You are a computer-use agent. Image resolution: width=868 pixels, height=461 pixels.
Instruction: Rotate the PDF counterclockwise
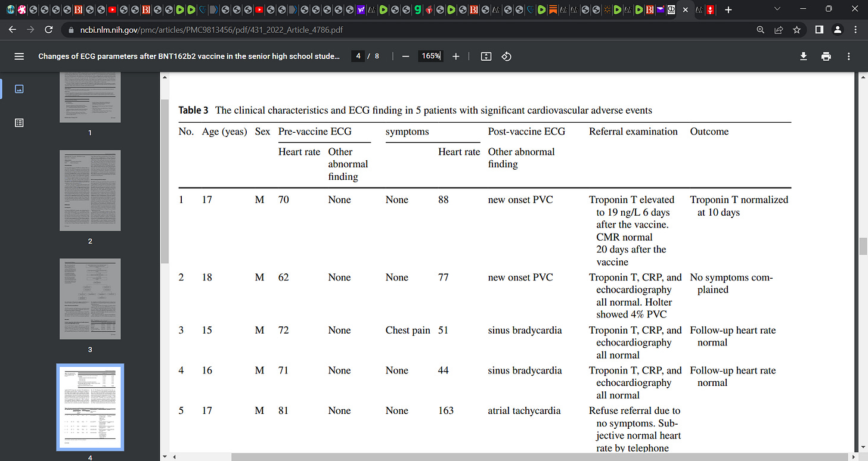pos(506,56)
